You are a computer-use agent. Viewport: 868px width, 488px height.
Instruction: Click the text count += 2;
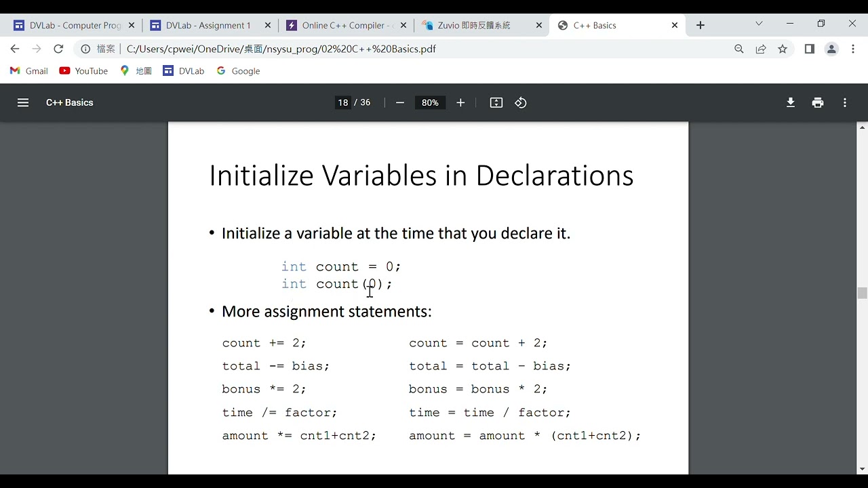pyautogui.click(x=264, y=343)
